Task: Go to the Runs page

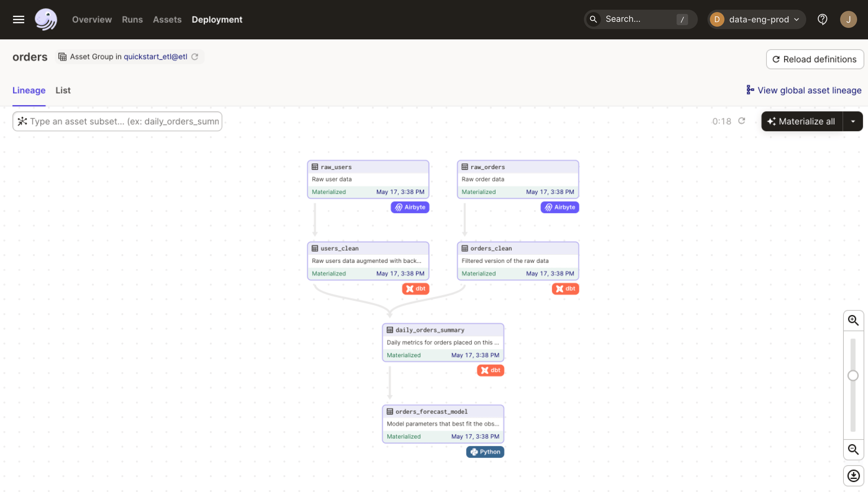Action: click(x=132, y=20)
